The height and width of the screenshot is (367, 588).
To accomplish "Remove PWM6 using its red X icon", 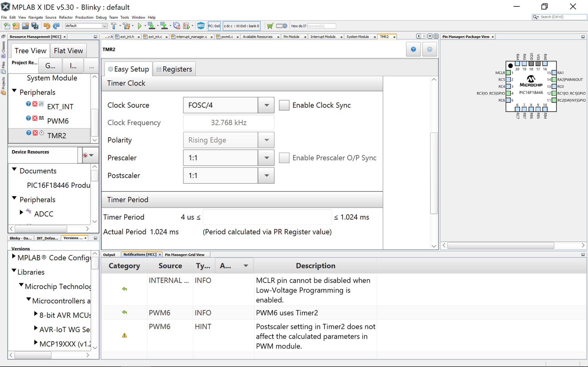I will tap(35, 118).
